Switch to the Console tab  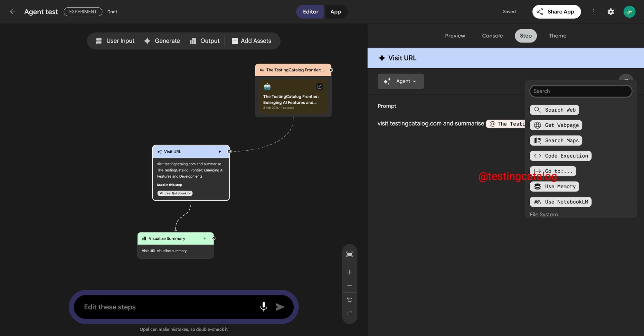coord(492,36)
